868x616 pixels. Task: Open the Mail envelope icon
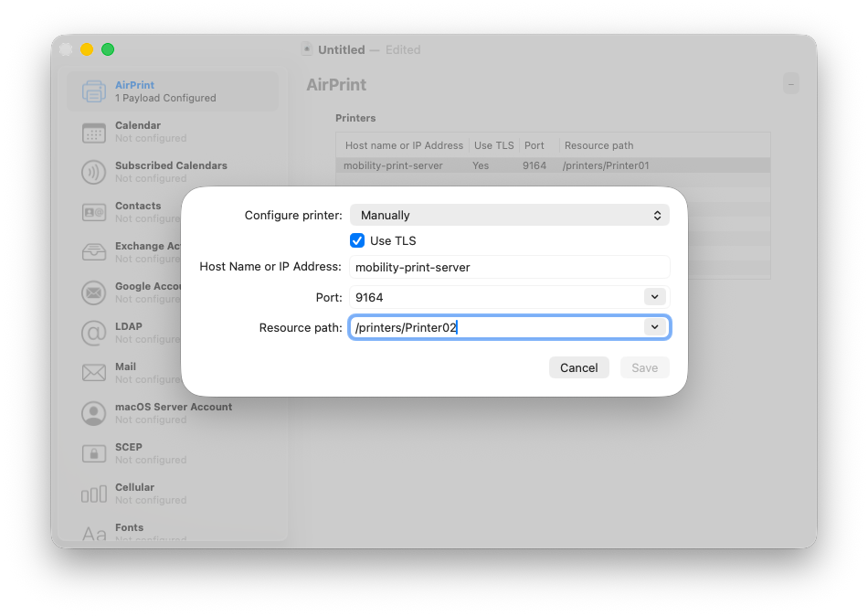pyautogui.click(x=93, y=373)
